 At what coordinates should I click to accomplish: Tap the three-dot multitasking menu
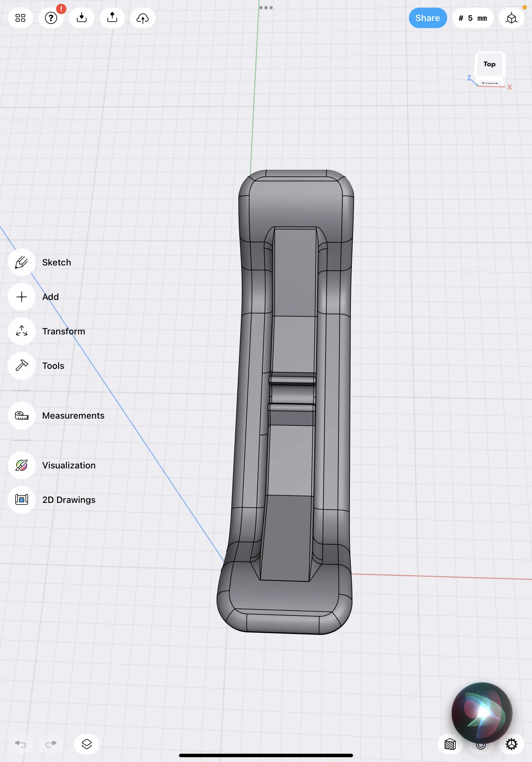click(266, 8)
